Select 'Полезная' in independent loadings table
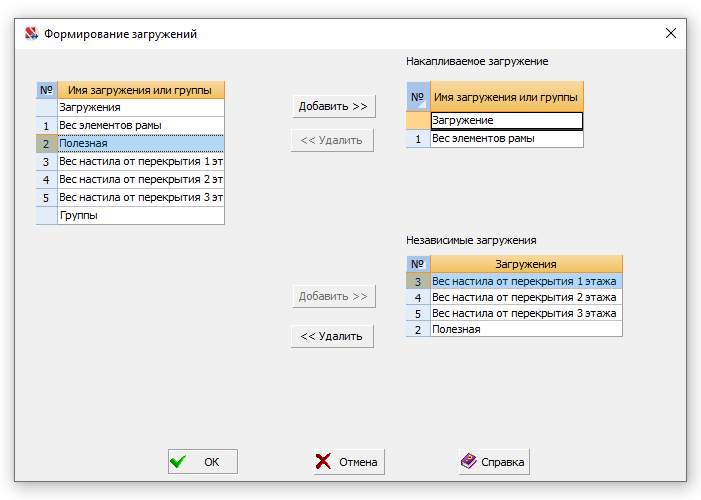Image resolution: width=701 pixels, height=500 pixels. click(x=526, y=330)
